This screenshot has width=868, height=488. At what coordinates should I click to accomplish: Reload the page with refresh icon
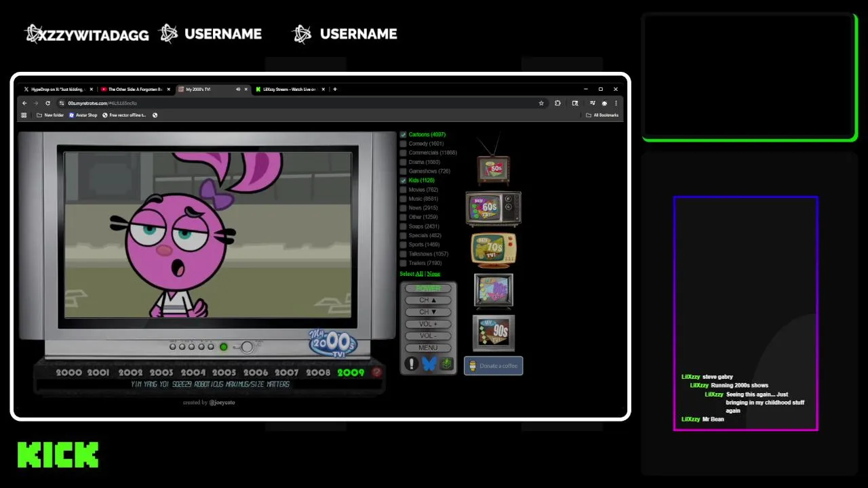47,103
